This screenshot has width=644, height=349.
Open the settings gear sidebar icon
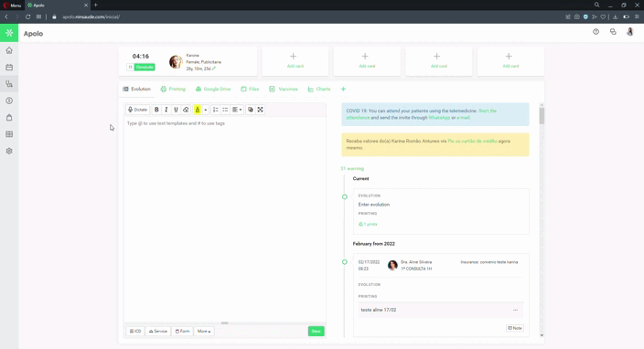[x=9, y=151]
